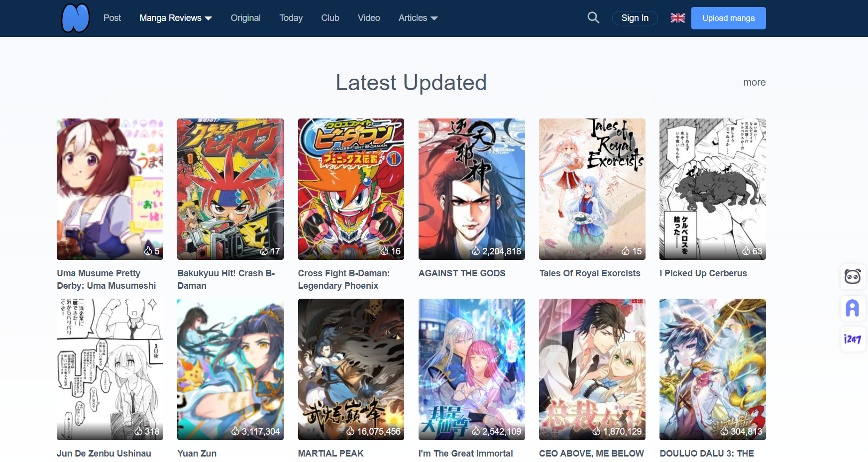Click flame icon beside 304,813 views
The height and width of the screenshot is (462, 868).
click(725, 431)
